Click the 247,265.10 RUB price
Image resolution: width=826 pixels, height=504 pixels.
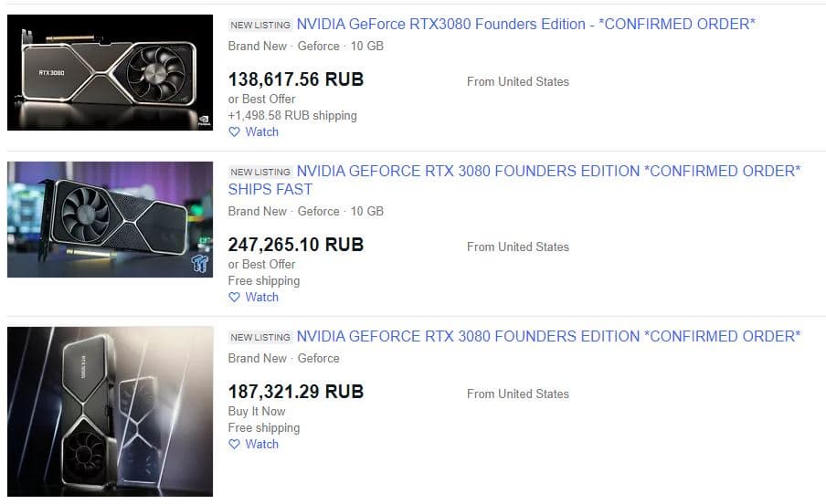click(x=295, y=245)
